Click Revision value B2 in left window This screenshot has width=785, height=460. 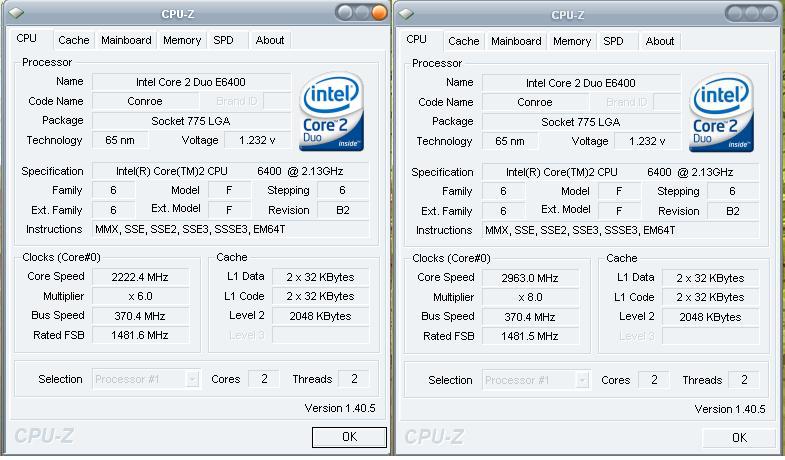coord(343,210)
